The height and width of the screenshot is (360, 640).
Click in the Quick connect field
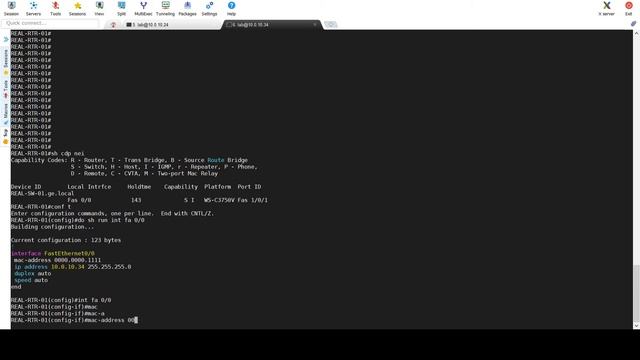tap(50, 23)
